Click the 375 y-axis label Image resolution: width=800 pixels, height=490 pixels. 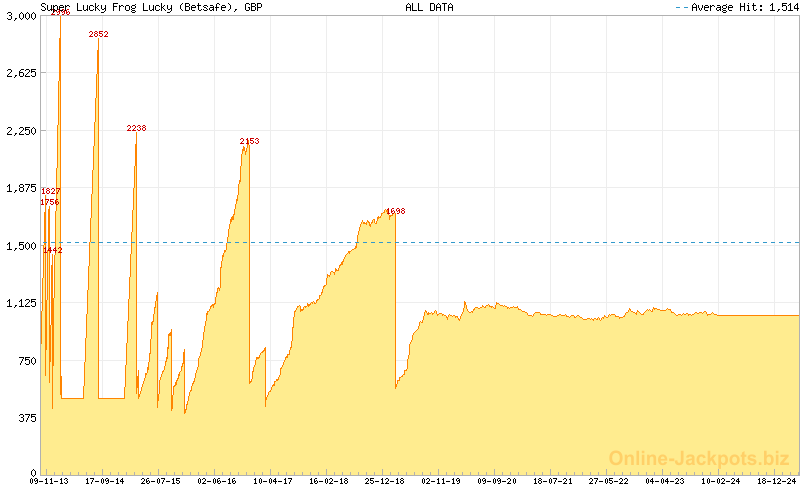tap(27, 419)
